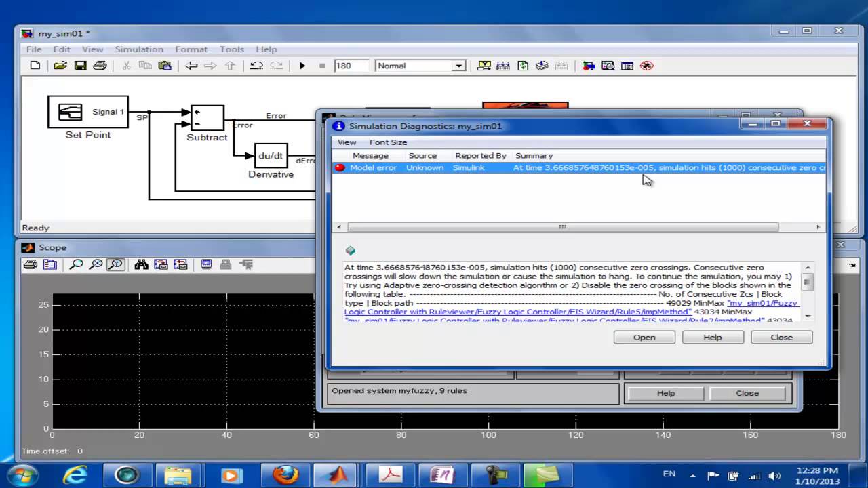Select the Set Point signal block
Screen dimensions: 868x488
[88, 112]
